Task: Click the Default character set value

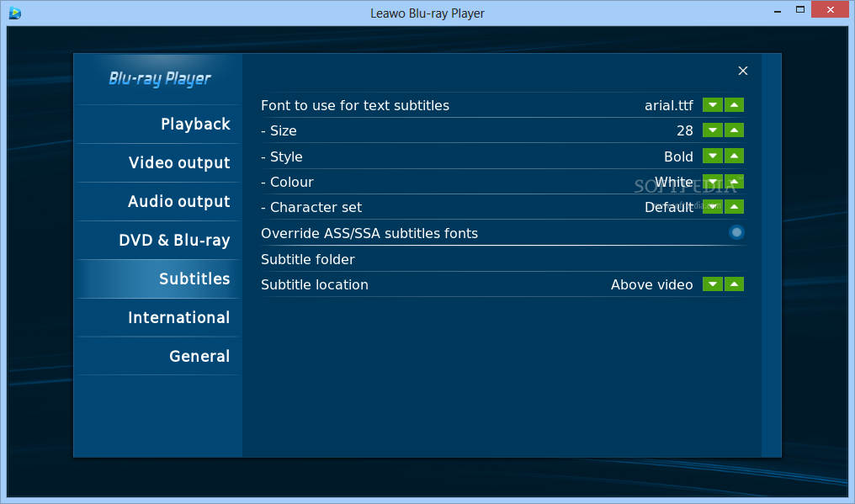Action: [x=669, y=207]
